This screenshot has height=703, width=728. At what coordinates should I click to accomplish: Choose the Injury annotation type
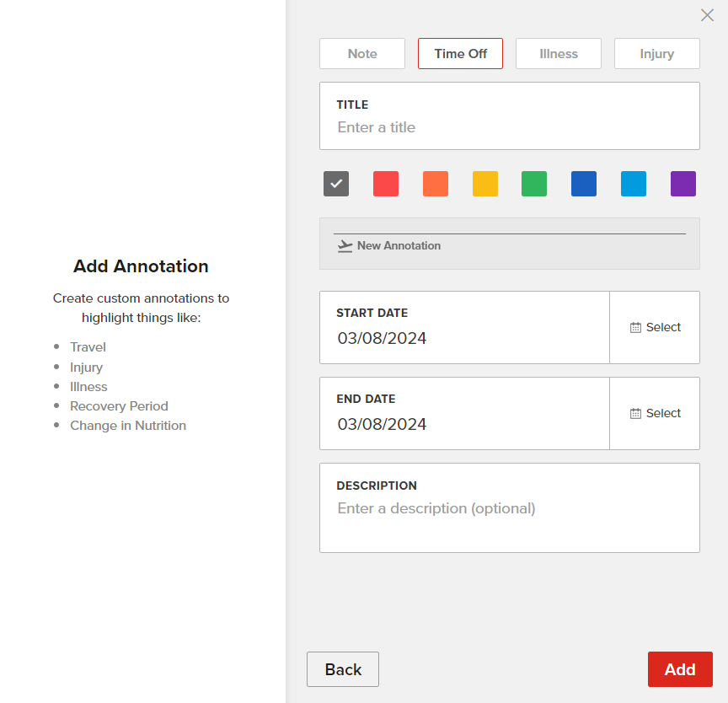point(656,54)
